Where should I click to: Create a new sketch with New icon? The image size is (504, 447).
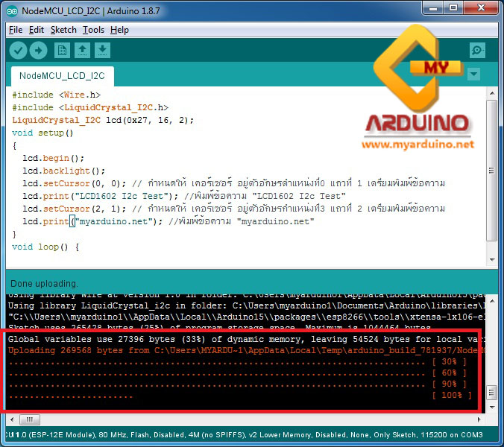point(63,50)
